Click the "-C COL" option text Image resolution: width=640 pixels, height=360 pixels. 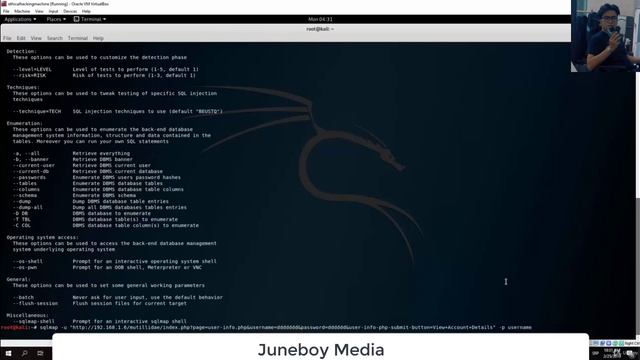(22, 225)
